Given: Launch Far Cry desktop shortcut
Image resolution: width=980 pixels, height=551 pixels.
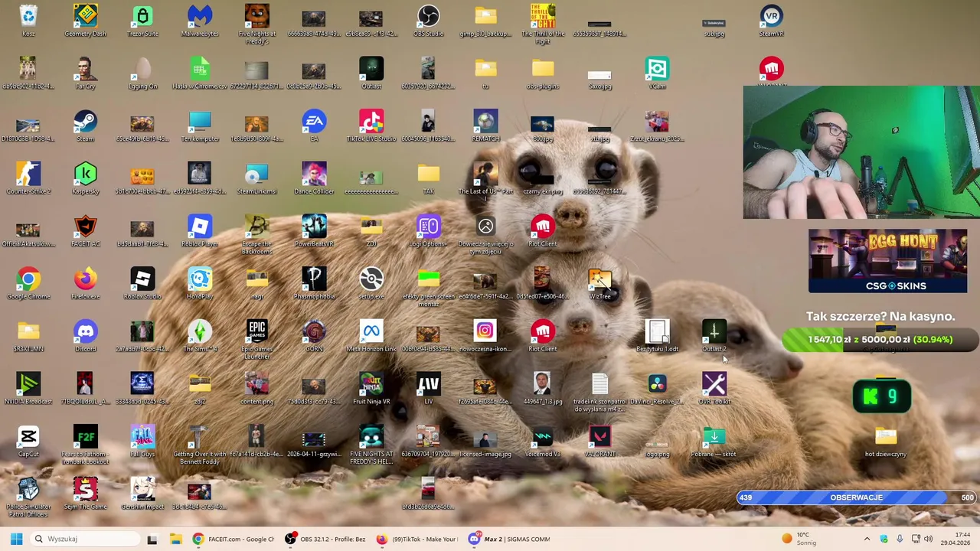Looking at the screenshot, I should 85,70.
